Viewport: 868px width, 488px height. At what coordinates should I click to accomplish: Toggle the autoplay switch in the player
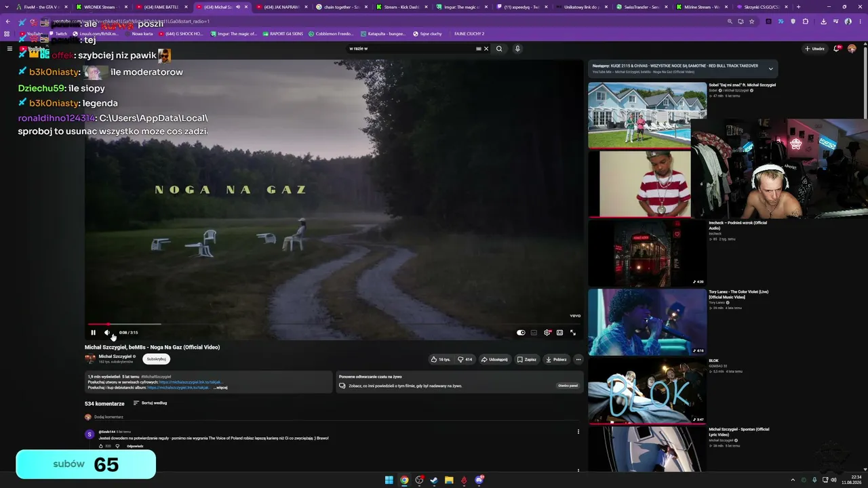521,333
